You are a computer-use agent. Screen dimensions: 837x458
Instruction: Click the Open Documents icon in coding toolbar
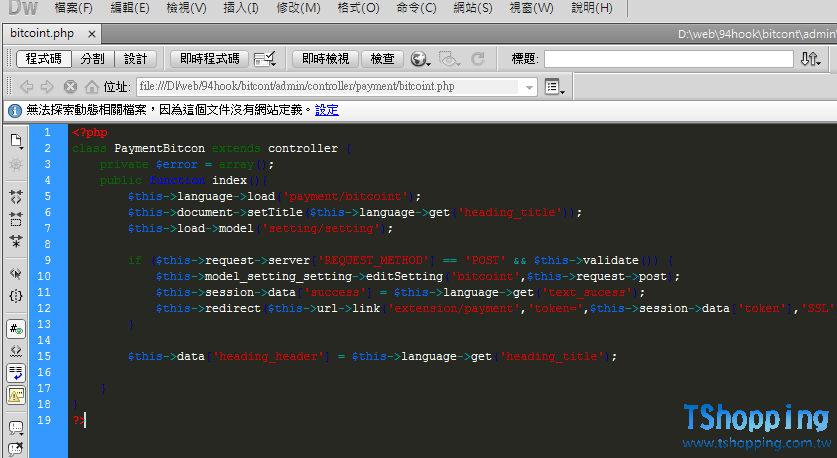click(16, 141)
